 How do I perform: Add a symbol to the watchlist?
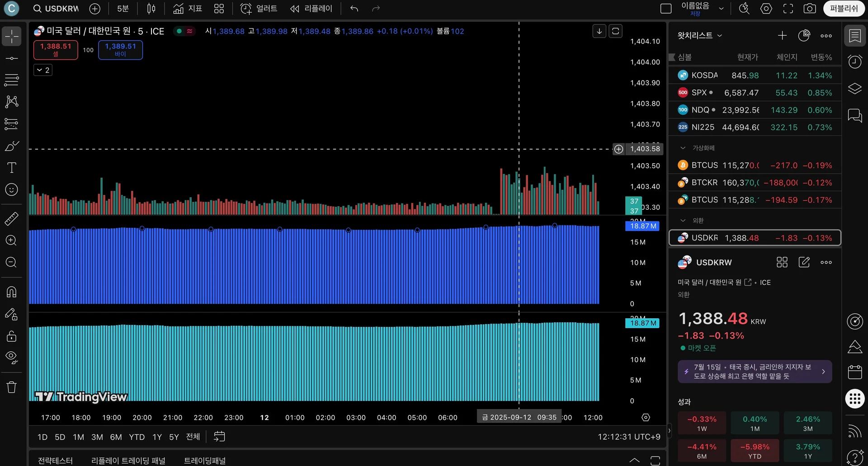782,35
